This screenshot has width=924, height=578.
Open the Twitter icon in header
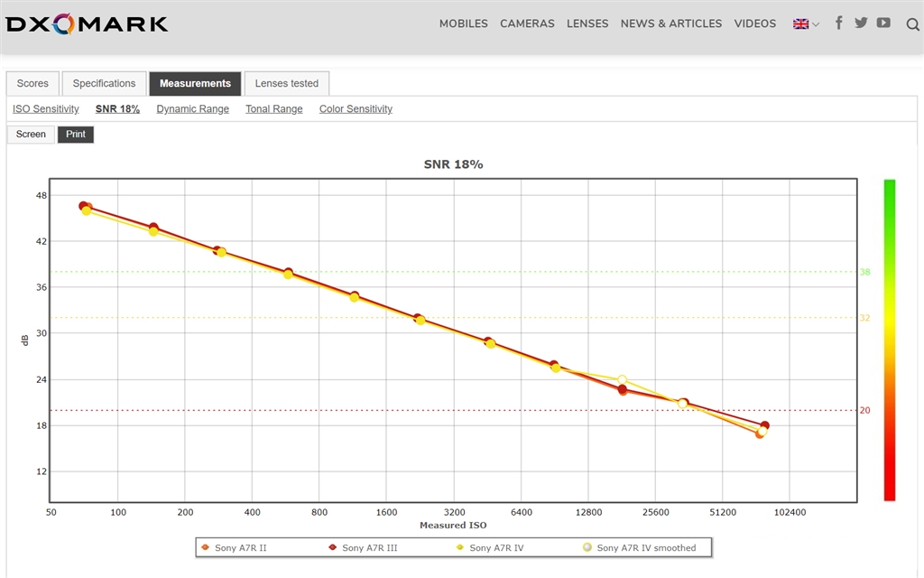click(861, 23)
